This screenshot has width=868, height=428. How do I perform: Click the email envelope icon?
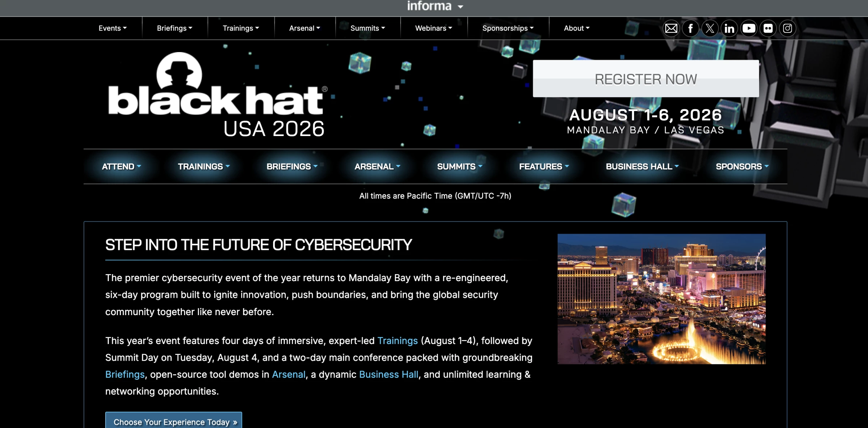(x=671, y=28)
